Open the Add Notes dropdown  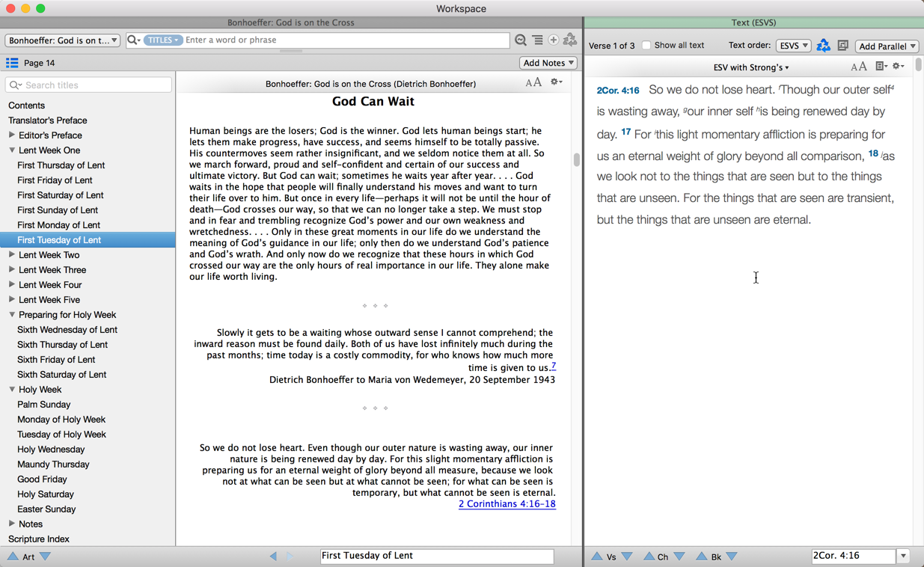(x=548, y=63)
